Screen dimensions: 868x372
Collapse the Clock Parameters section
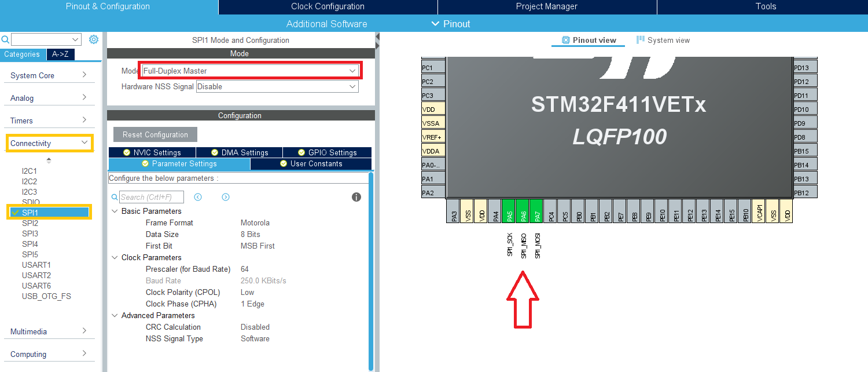pyautogui.click(x=115, y=257)
